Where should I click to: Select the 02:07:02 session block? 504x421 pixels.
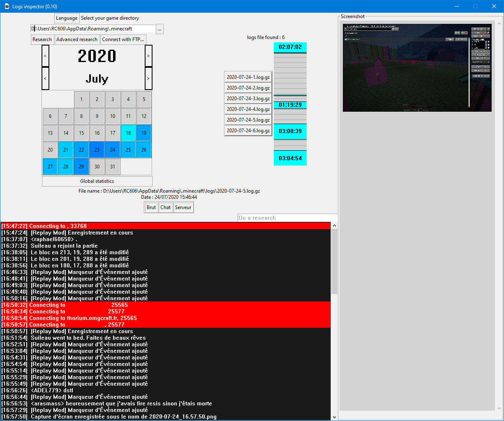point(290,47)
